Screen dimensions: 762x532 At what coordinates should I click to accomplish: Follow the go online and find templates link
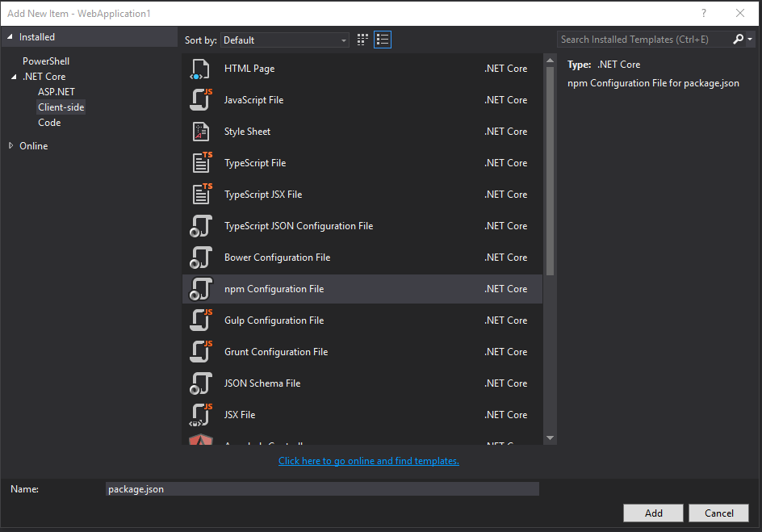(368, 461)
